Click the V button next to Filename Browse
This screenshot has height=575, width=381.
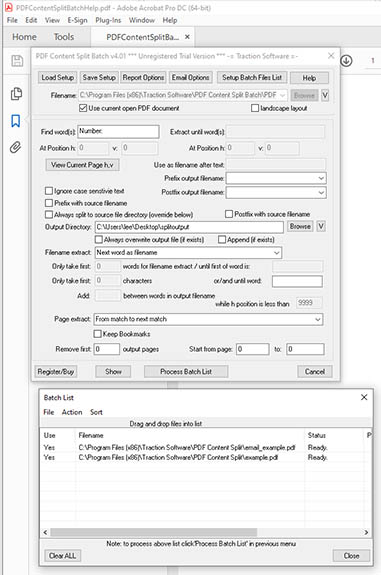(x=325, y=95)
